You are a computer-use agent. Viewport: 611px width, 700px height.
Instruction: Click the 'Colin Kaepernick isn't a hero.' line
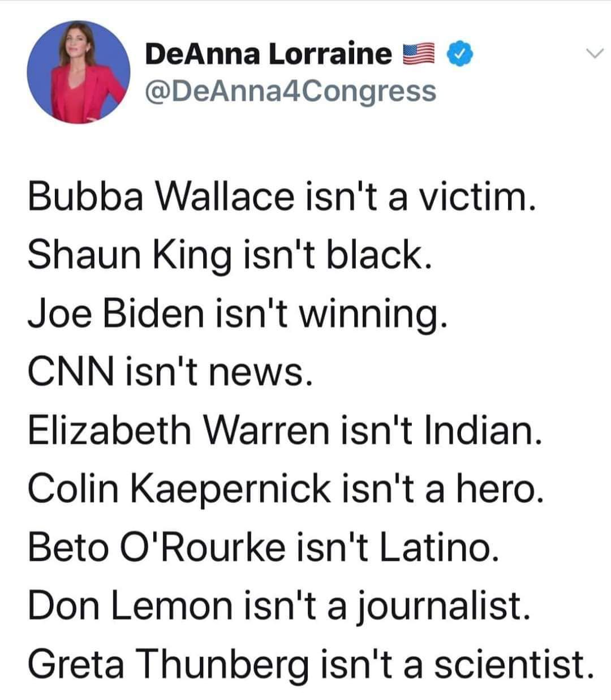(x=287, y=488)
